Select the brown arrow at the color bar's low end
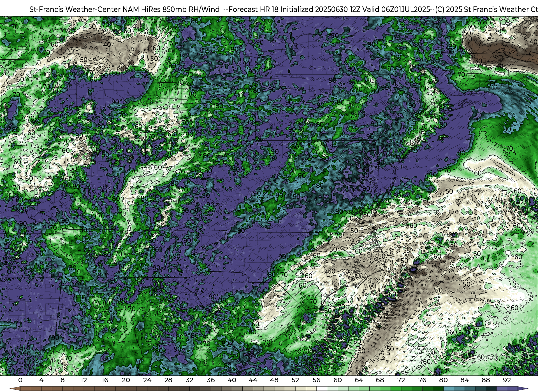 click(15, 389)
